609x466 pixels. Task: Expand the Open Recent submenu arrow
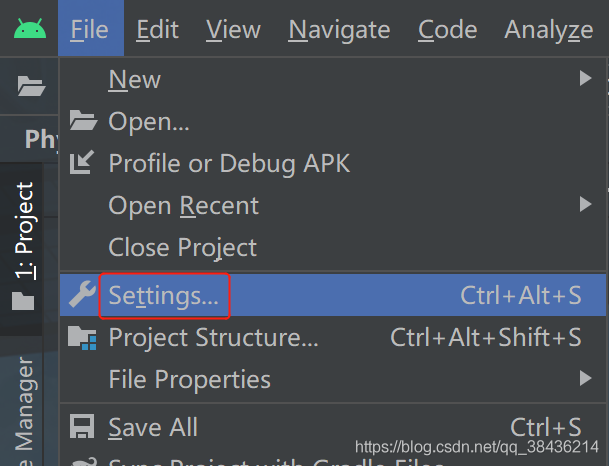[x=585, y=205]
